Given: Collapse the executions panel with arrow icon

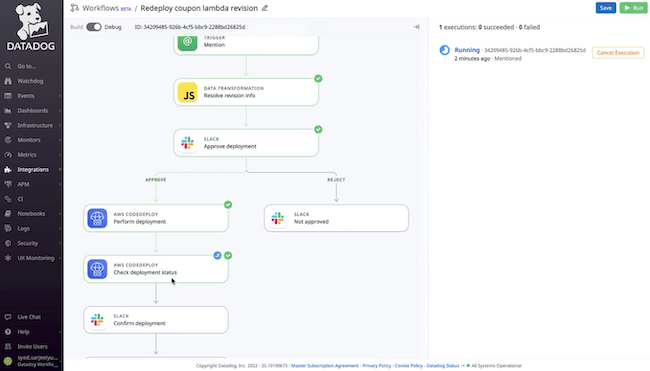Looking at the screenshot, I should (416, 27).
